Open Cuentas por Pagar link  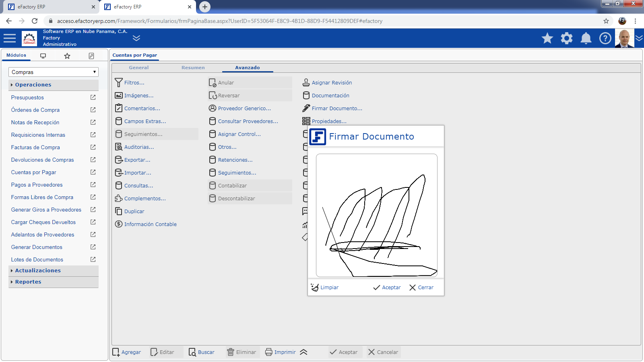click(34, 172)
